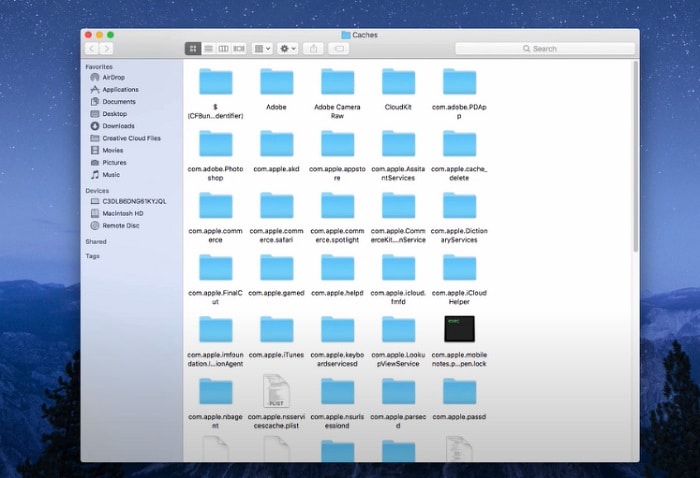Select the $(CFBun...dentifier) folder
The height and width of the screenshot is (478, 700).
(216, 82)
